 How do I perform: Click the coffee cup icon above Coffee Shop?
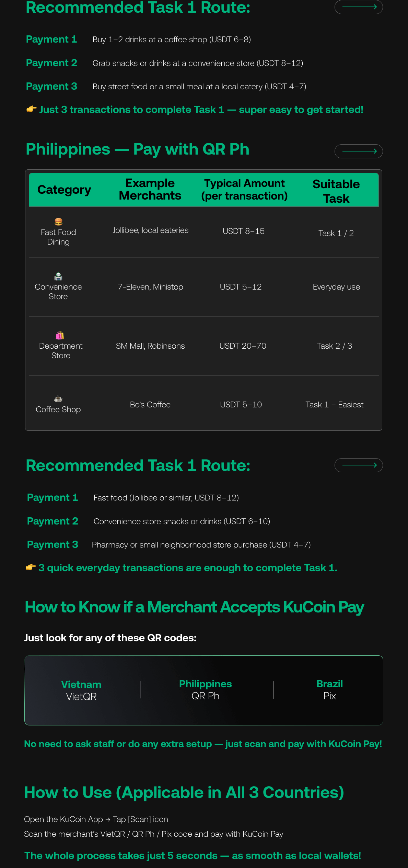point(58,399)
